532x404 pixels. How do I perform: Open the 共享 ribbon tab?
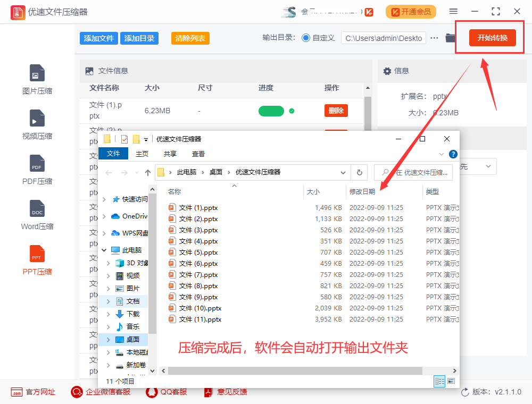coord(170,154)
